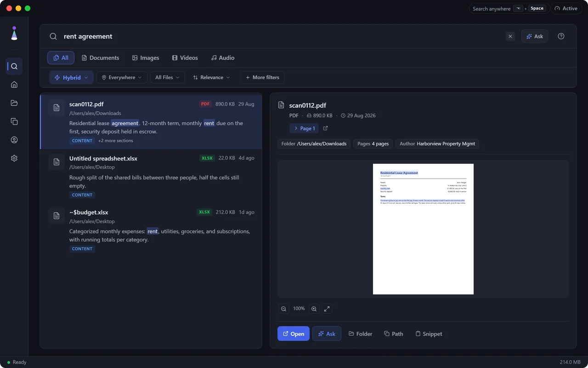Open the Relevance sort dropdown

[211, 77]
